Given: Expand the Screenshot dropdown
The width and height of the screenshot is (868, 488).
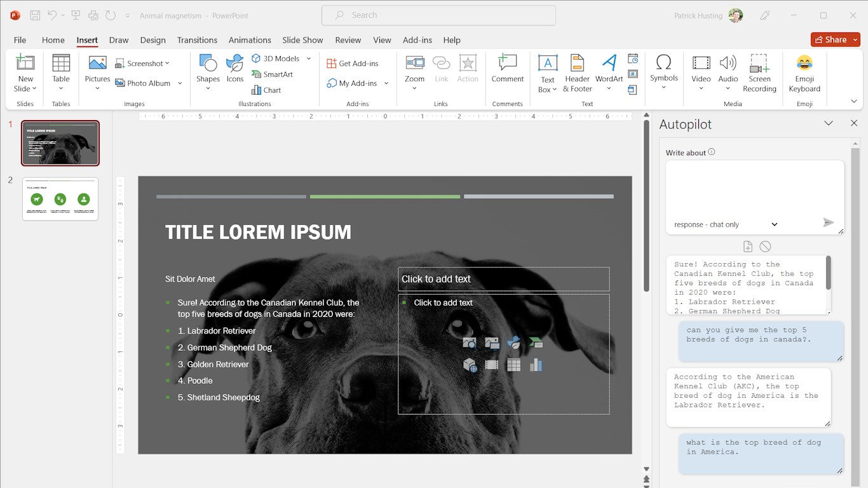Looking at the screenshot, I should (167, 64).
